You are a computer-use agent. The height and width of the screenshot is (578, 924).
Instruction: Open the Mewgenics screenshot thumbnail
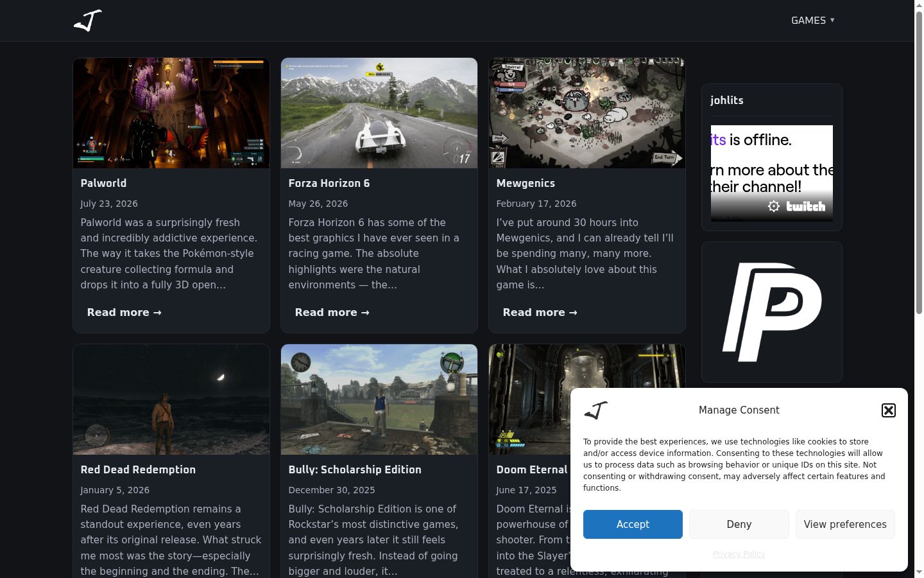pos(587,113)
